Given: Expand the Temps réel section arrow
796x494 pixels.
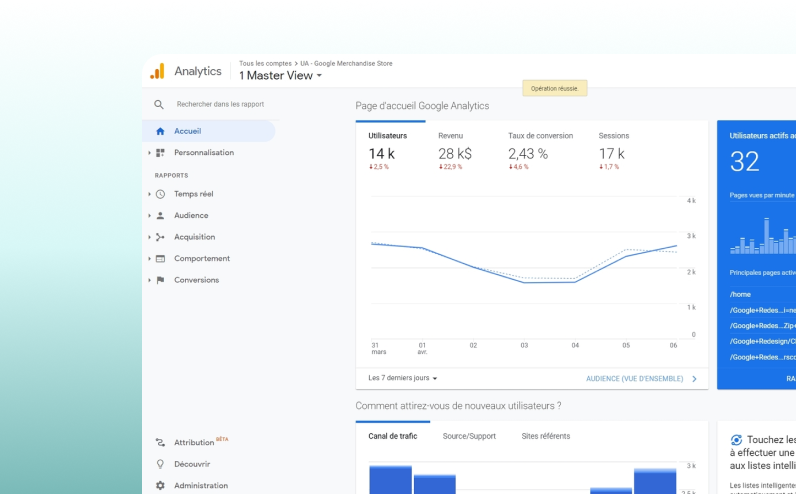Looking at the screenshot, I should coord(149,194).
